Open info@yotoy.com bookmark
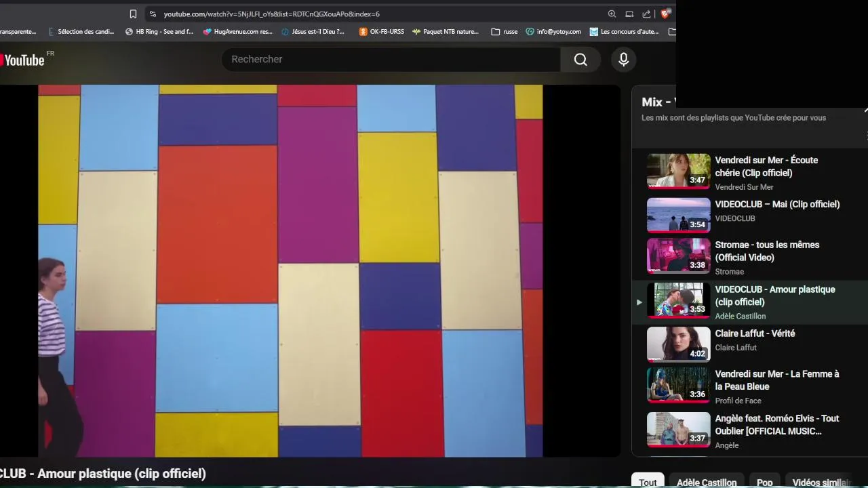 (553, 31)
